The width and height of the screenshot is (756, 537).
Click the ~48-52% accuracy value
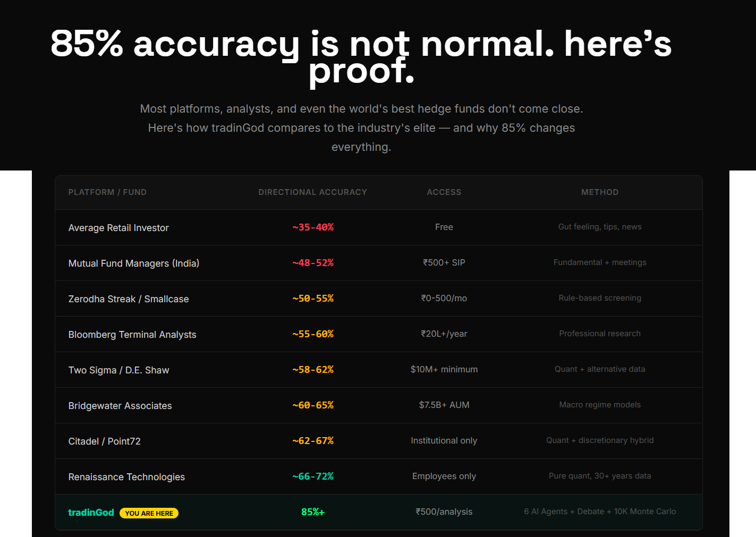point(312,263)
